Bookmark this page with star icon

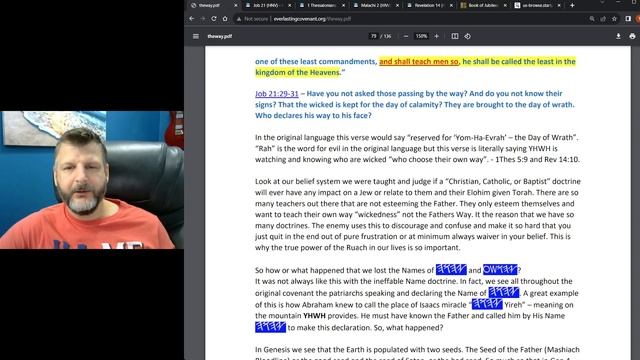tap(614, 19)
